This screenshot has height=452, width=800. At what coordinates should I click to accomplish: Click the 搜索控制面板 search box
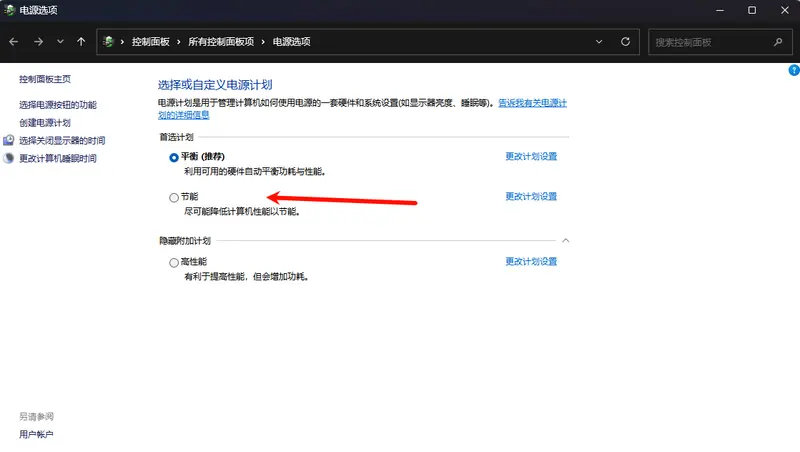tap(710, 42)
